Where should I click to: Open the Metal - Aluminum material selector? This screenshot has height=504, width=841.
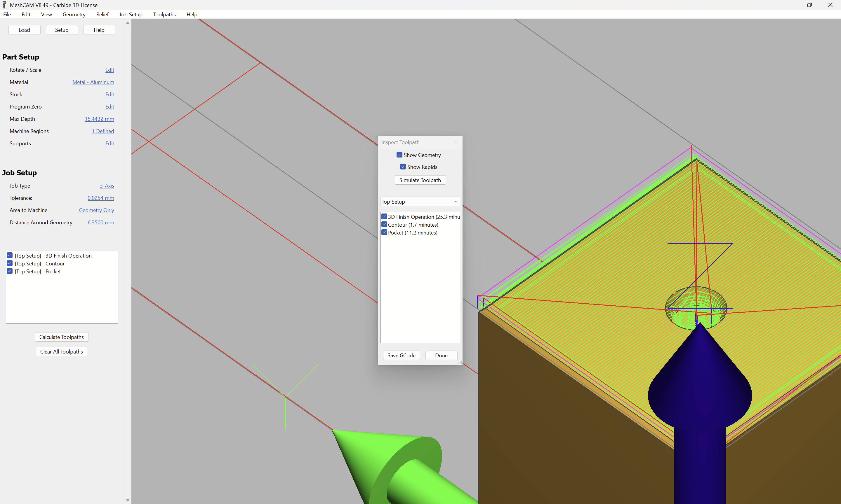click(x=93, y=82)
